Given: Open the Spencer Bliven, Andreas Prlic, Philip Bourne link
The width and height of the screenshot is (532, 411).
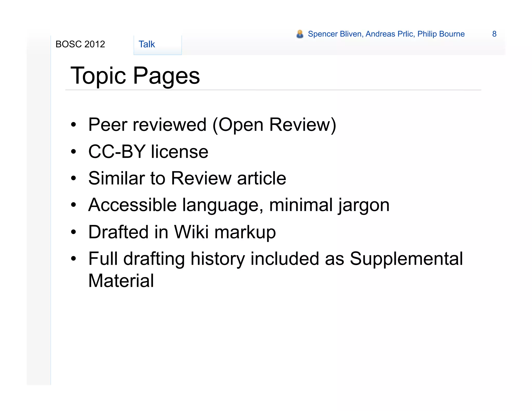Looking at the screenshot, I should click(x=386, y=34).
